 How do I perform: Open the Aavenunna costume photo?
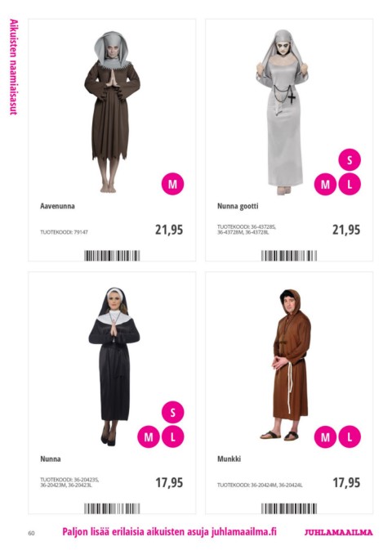[112, 112]
